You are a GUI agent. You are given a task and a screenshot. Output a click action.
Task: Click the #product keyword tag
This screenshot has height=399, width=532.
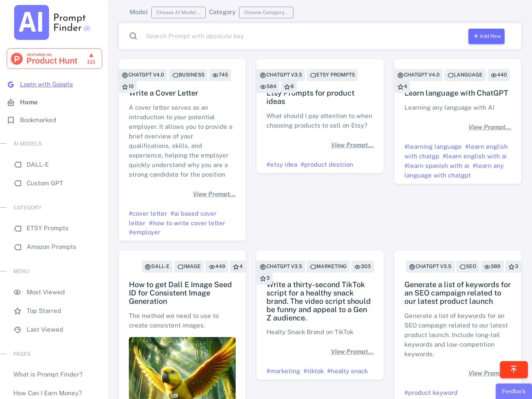[x=431, y=393]
